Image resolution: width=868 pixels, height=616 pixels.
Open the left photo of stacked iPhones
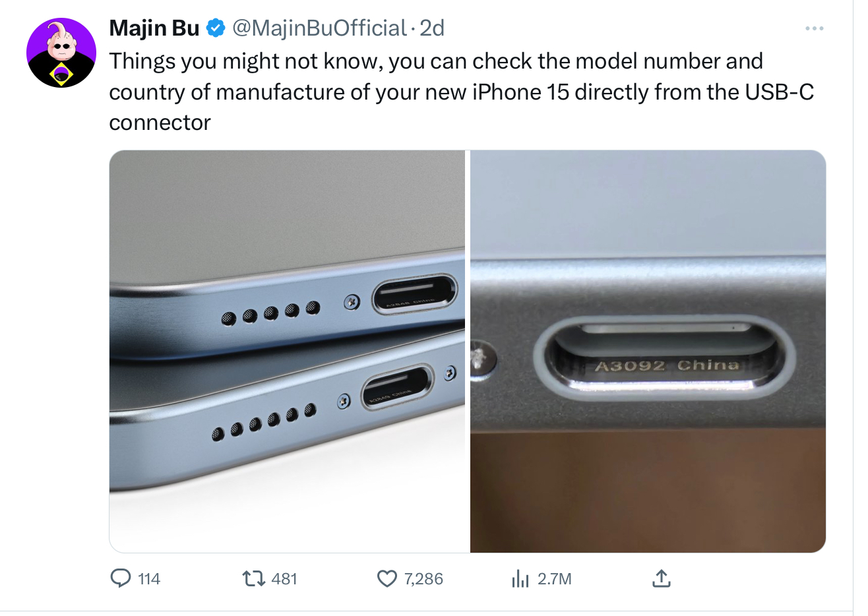tap(288, 352)
